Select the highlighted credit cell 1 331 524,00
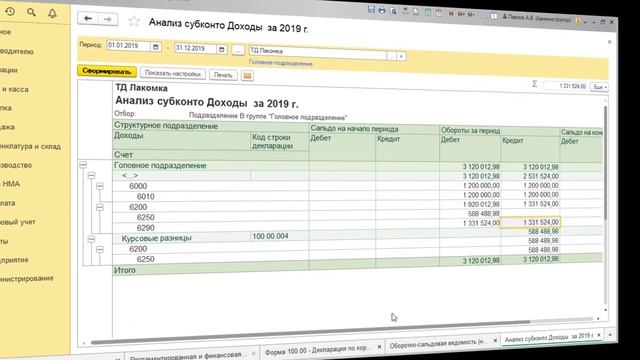This screenshot has width=640, height=360. (x=530, y=222)
